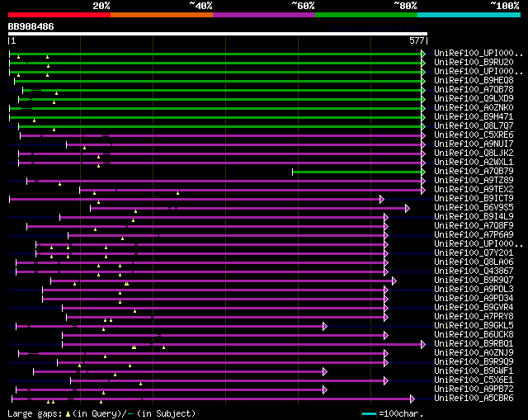The height and width of the screenshot is (420, 528).
Task: Click the ~60% legend label
Action: pyautogui.click(x=303, y=6)
